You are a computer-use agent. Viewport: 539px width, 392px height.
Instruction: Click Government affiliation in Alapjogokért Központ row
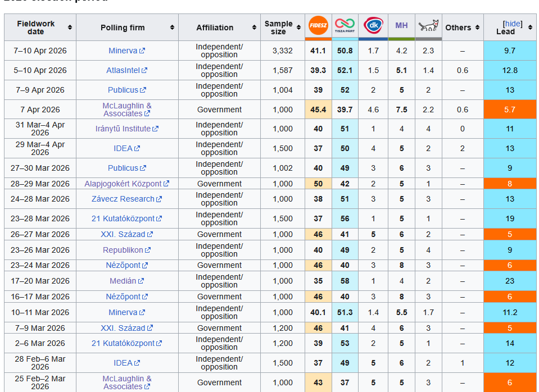click(x=219, y=184)
